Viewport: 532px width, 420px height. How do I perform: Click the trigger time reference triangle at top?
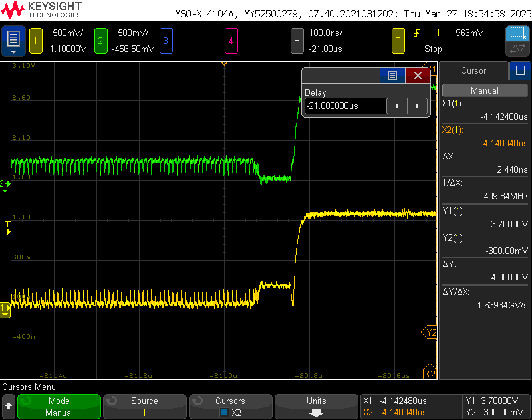pos(224,63)
